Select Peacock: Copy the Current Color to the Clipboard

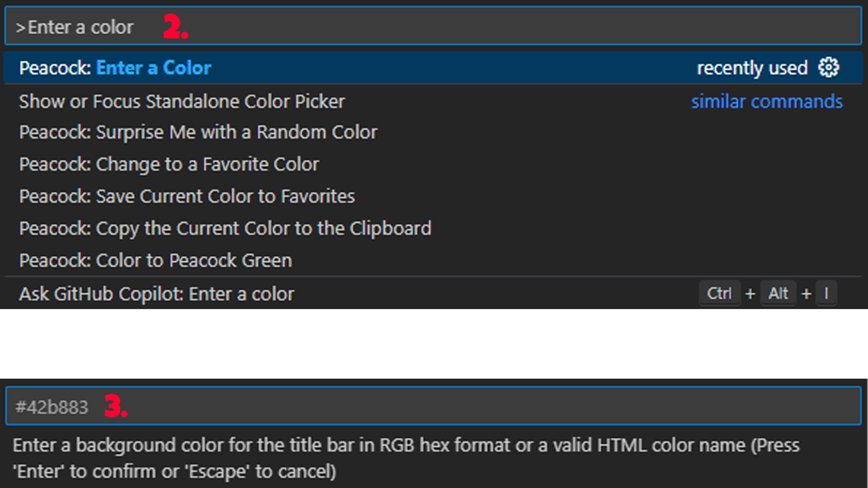pyautogui.click(x=225, y=228)
